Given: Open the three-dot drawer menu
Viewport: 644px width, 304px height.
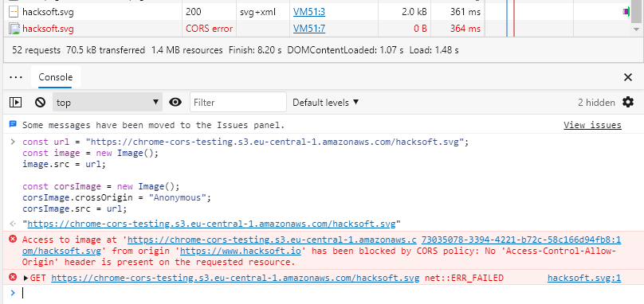Looking at the screenshot, I should (16, 77).
